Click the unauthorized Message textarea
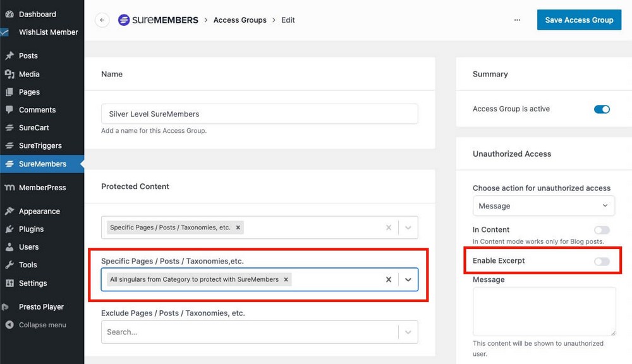This screenshot has width=632, height=364. [544, 312]
